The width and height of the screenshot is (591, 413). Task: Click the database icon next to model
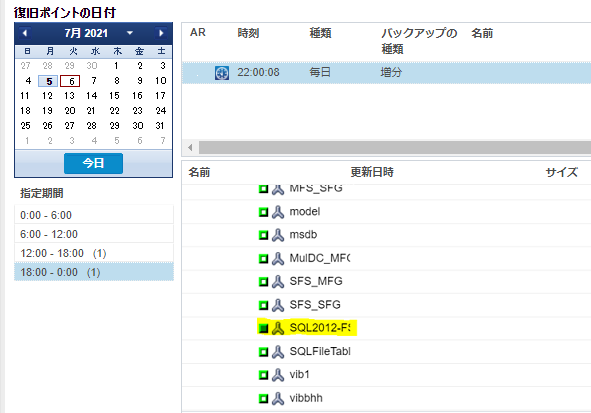pyautogui.click(x=278, y=212)
